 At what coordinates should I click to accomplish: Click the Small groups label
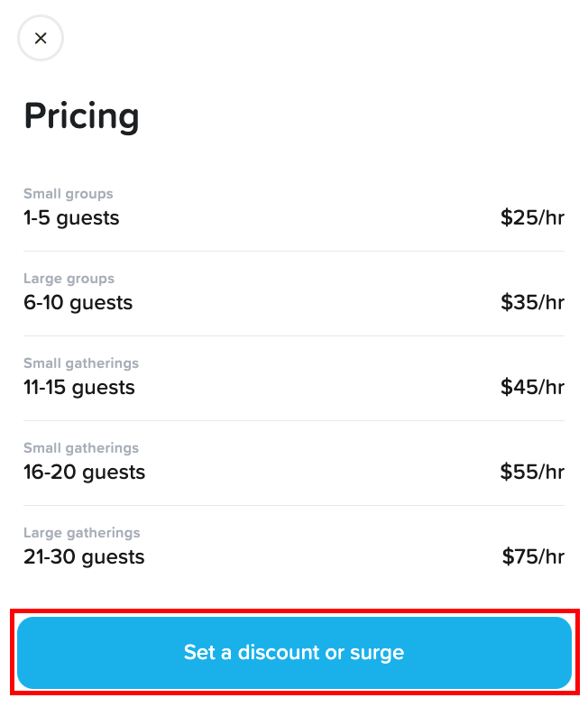(x=69, y=194)
